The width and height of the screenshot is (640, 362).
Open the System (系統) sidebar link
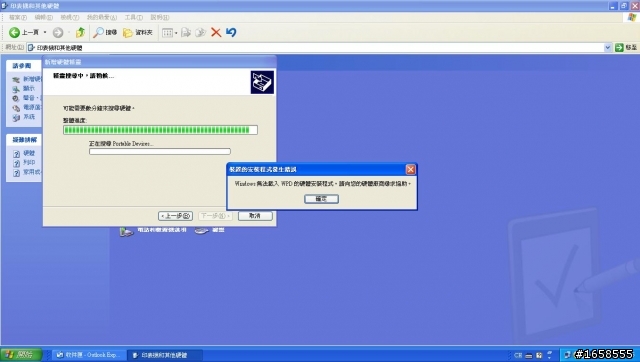tap(29, 117)
